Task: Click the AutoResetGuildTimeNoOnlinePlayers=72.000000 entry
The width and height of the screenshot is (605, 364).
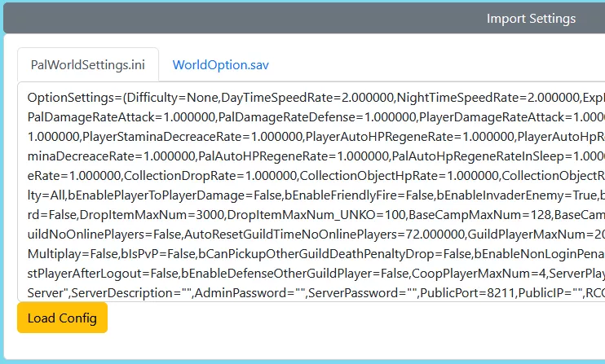Action: (x=325, y=235)
